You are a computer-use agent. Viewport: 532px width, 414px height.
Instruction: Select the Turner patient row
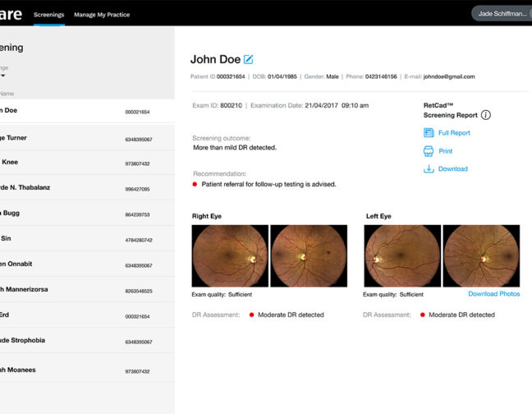click(87, 138)
